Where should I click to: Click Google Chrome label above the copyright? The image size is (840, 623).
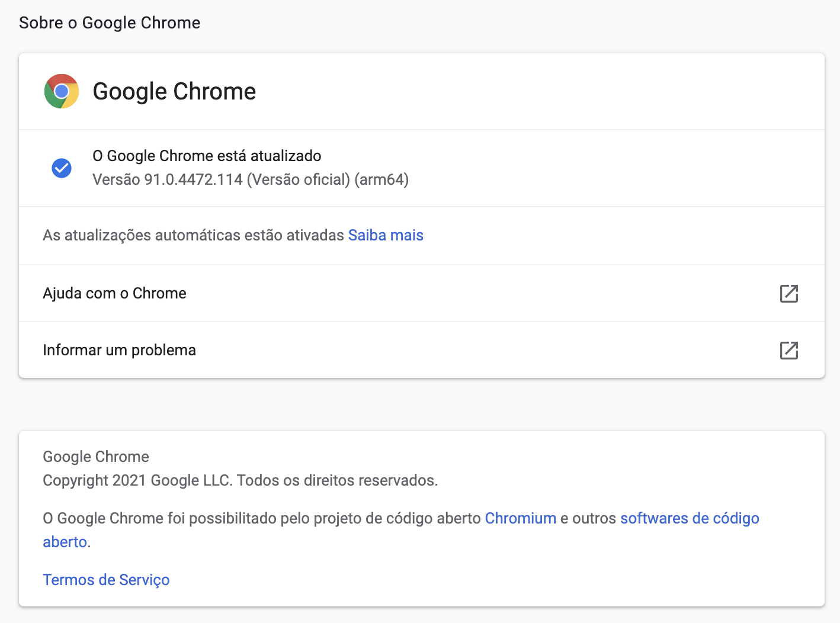pos(96,457)
